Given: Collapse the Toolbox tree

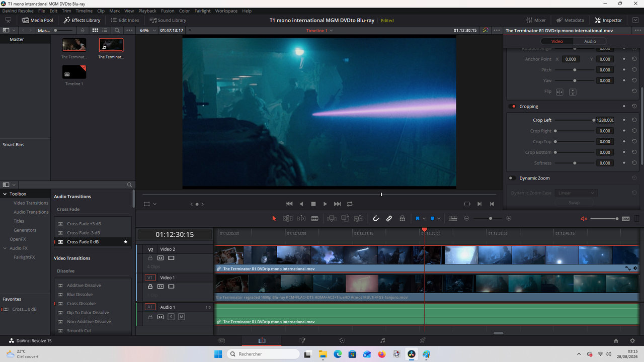Looking at the screenshot, I should pyautogui.click(x=5, y=194).
